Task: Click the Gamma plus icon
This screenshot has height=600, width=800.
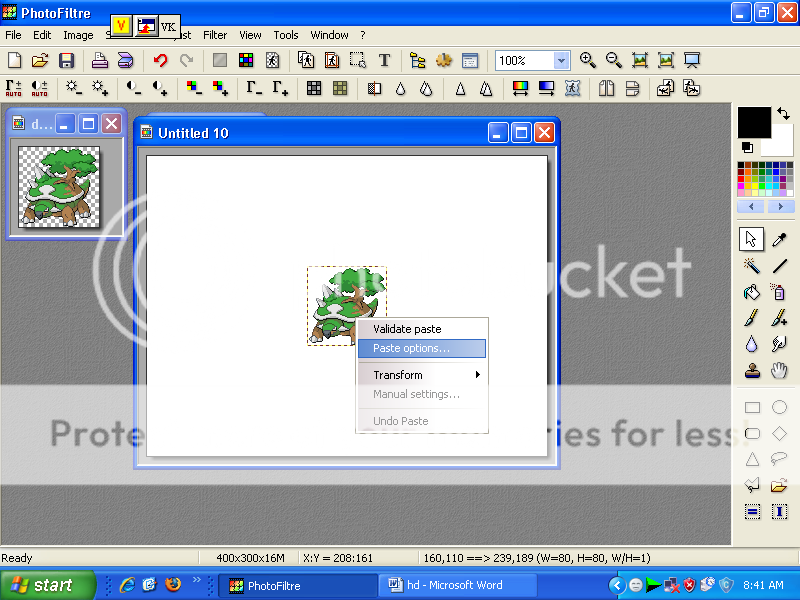Action: [280, 88]
